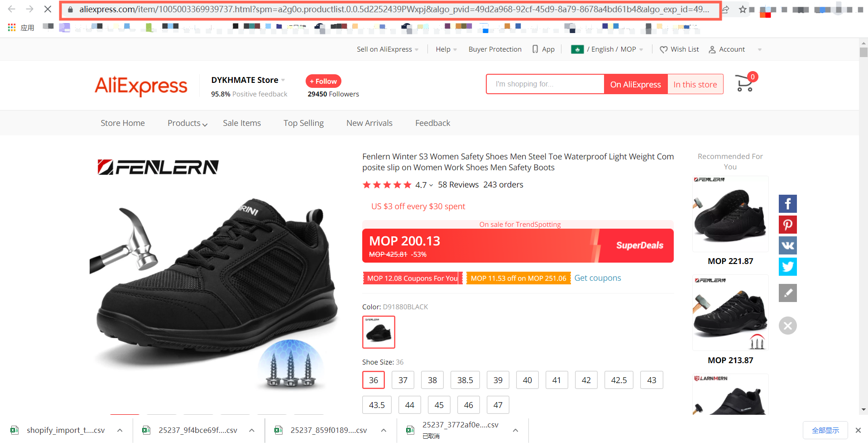This screenshot has height=446, width=868.
Task: Open Wish List heart icon
Action: (664, 49)
